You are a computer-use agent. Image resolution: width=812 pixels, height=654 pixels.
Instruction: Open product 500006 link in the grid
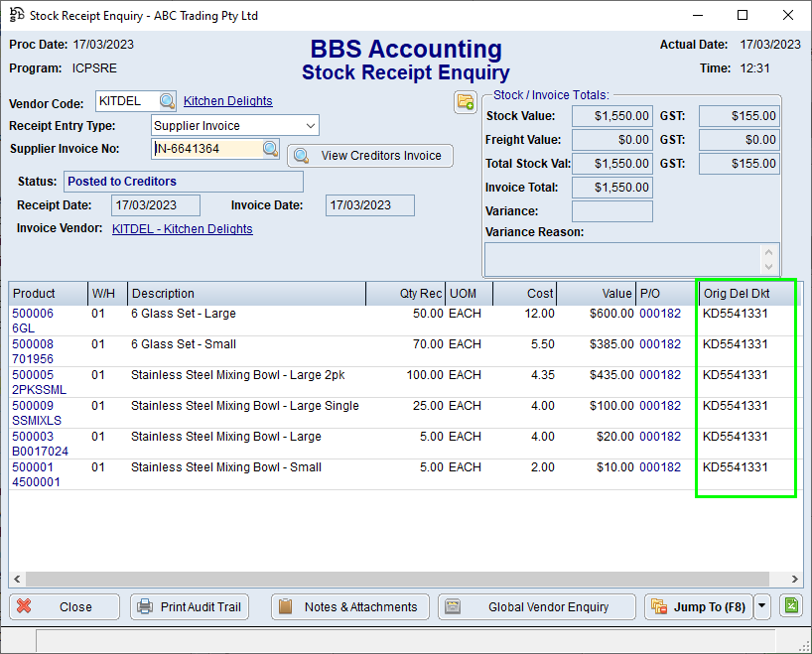(x=33, y=314)
